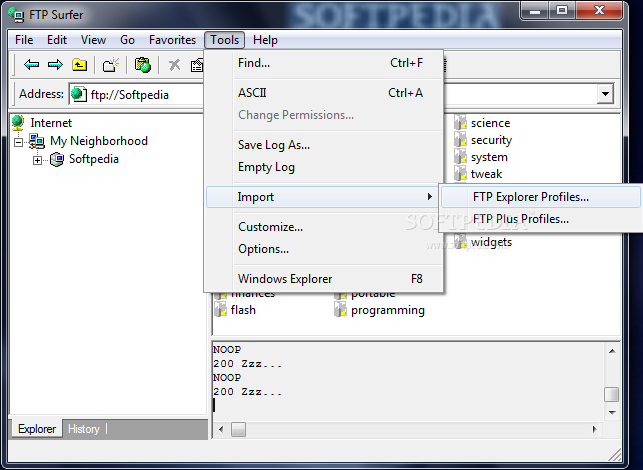Open the Edit menu
The width and height of the screenshot is (643, 470).
click(x=57, y=40)
